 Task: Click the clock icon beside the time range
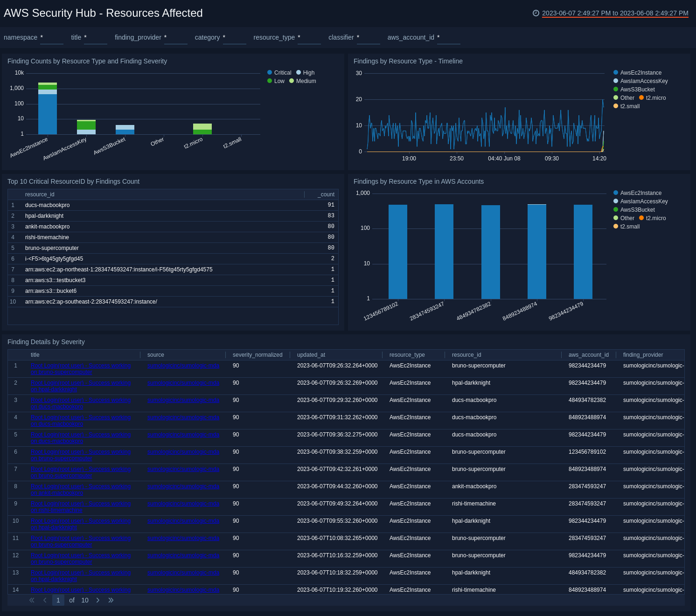tap(536, 13)
